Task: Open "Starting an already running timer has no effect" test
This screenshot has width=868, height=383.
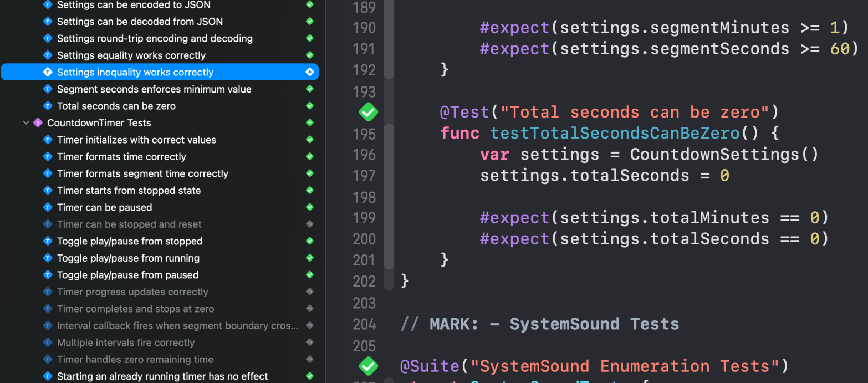Action: pyautogui.click(x=162, y=376)
